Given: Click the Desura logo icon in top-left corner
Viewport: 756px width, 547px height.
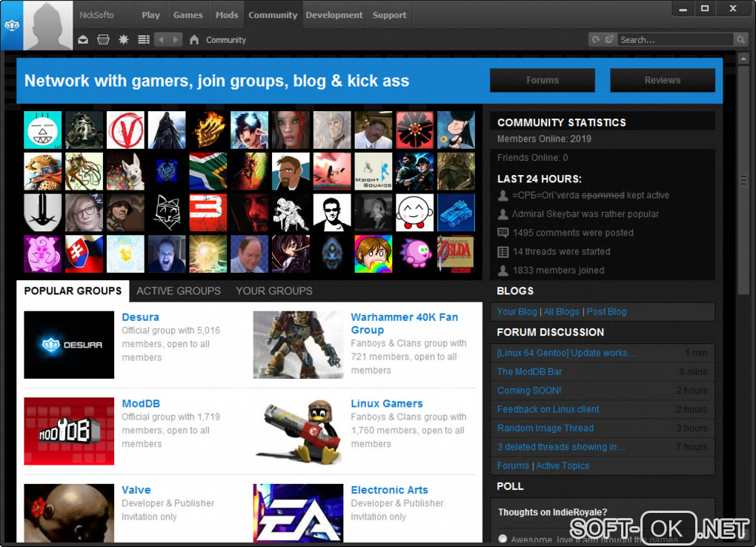Looking at the screenshot, I should click(x=12, y=25).
